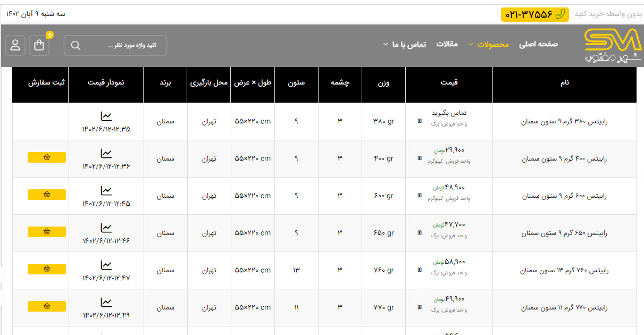Click the قیمت column header
The height and width of the screenshot is (335, 644).
click(449, 83)
